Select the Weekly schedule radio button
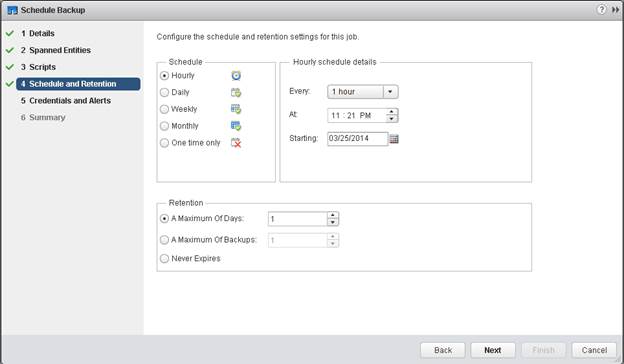This screenshot has width=624, height=364. (164, 109)
